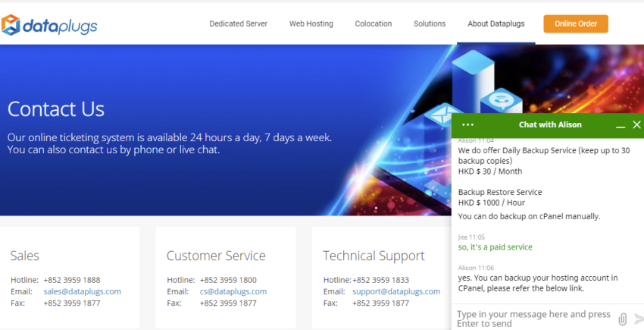The width and height of the screenshot is (644, 330).
Task: Click the Technical Support fax number
Action: [381, 303]
